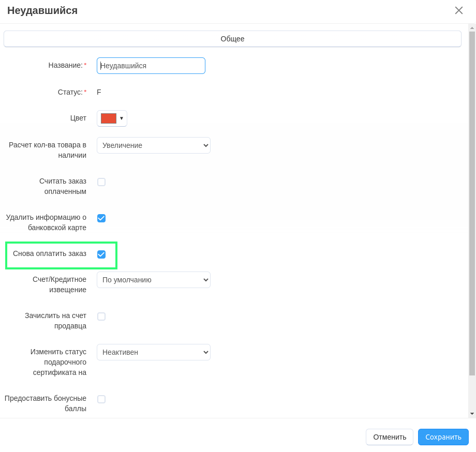
Task: Click the 'Цвет' label text
Action: click(78, 118)
